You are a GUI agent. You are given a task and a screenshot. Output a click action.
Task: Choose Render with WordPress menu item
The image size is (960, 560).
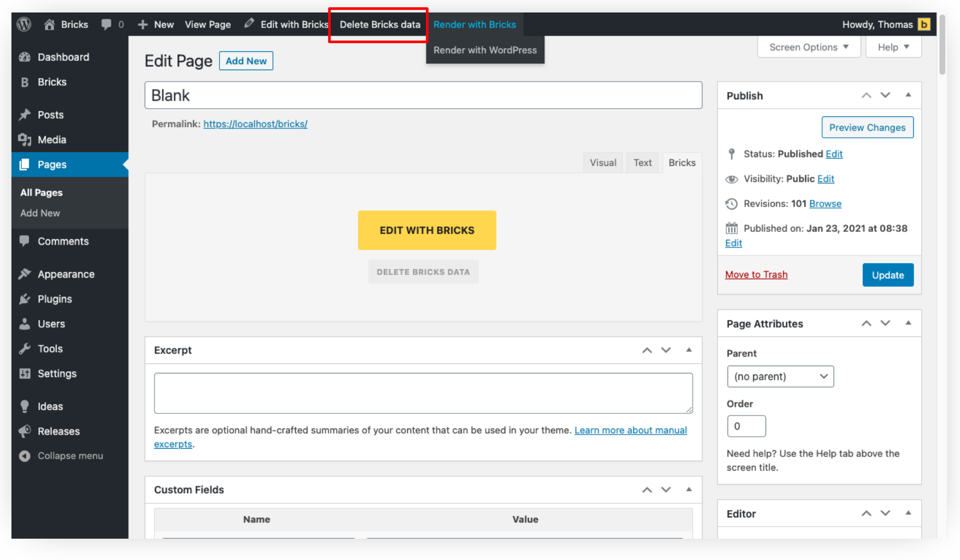pos(485,50)
